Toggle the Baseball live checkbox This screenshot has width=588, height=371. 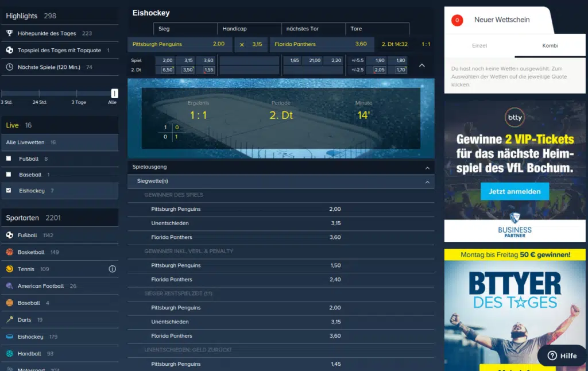9,175
